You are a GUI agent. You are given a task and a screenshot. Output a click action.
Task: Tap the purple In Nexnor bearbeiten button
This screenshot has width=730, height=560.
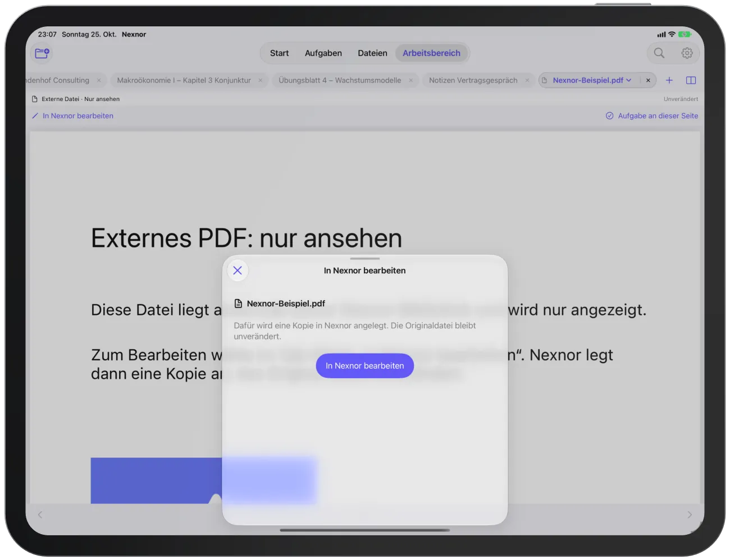(x=365, y=366)
